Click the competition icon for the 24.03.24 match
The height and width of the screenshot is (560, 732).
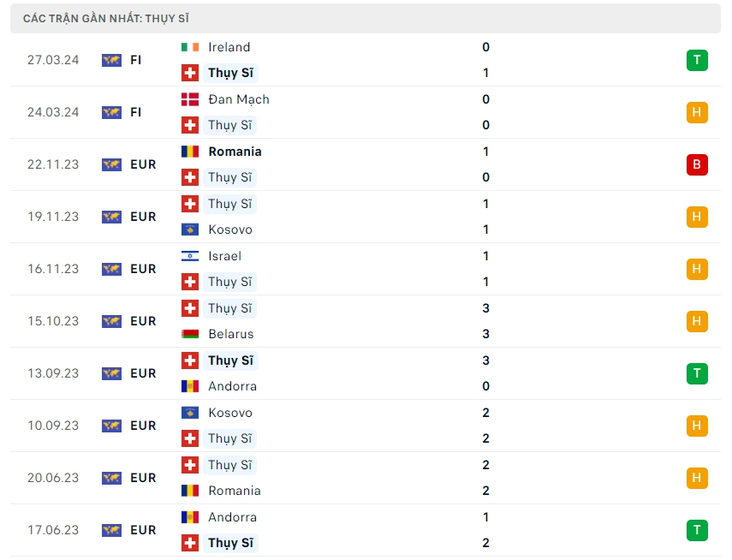click(111, 112)
